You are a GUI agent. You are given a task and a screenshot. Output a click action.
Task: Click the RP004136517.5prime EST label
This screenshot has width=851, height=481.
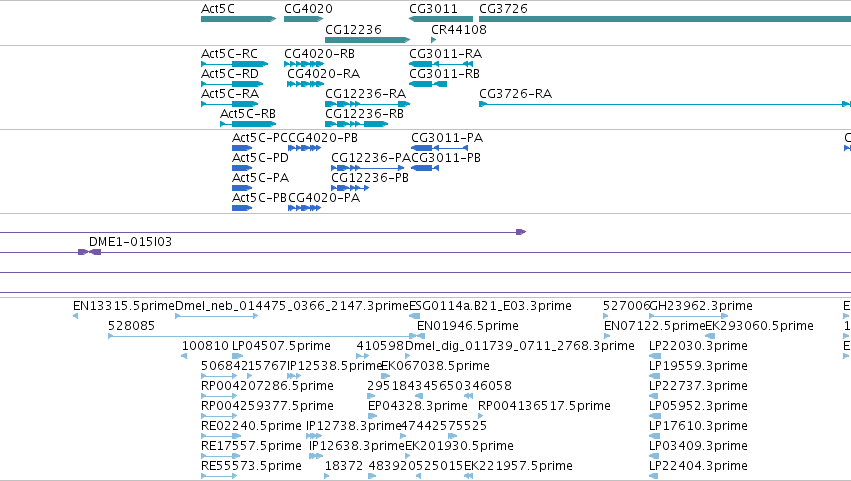coord(544,407)
